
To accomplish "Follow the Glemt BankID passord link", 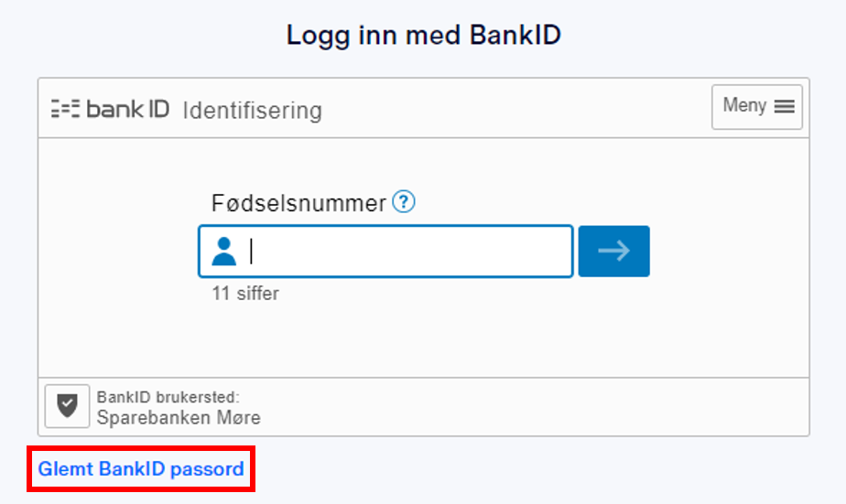I will click(x=141, y=469).
